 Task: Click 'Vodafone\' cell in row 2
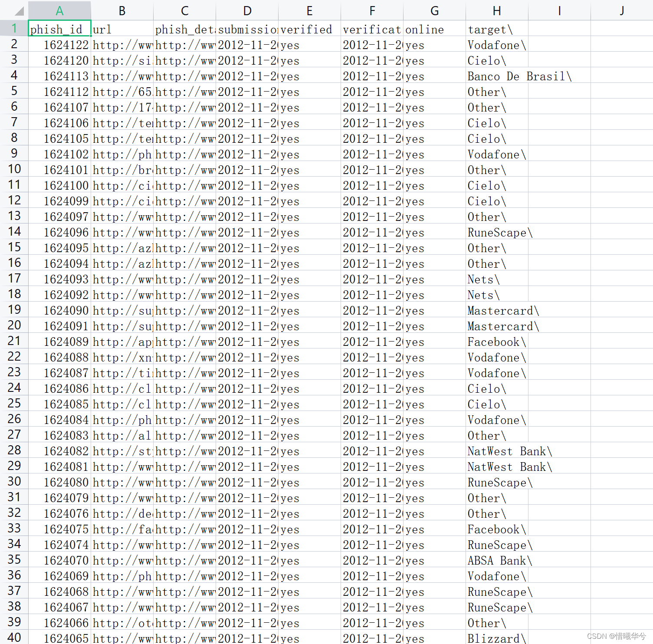coord(497,44)
